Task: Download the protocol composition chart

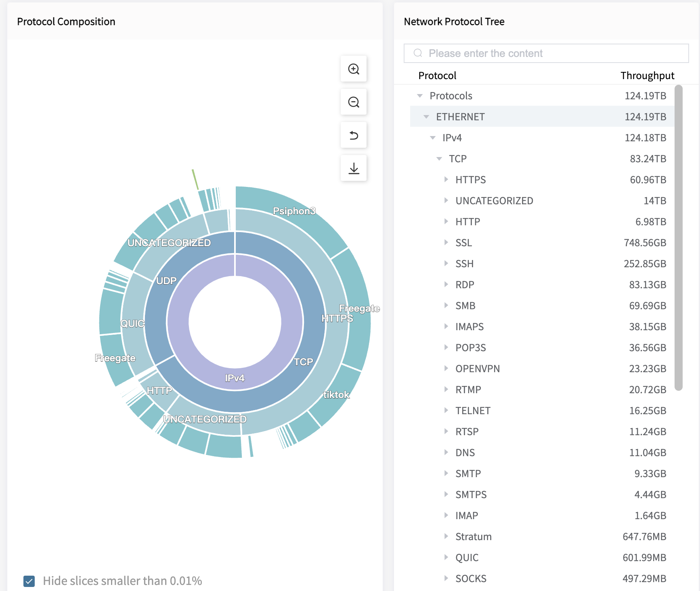Action: pos(354,168)
